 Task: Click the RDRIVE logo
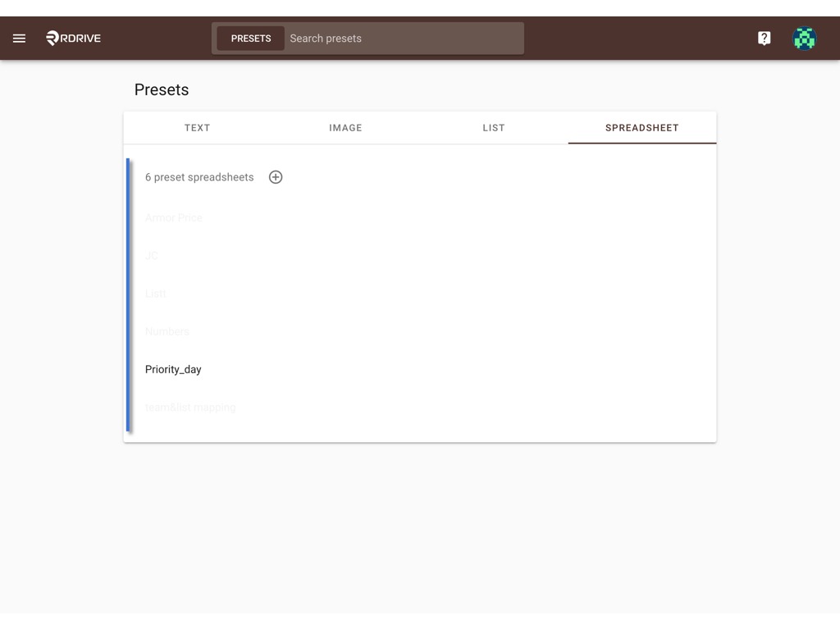point(73,38)
